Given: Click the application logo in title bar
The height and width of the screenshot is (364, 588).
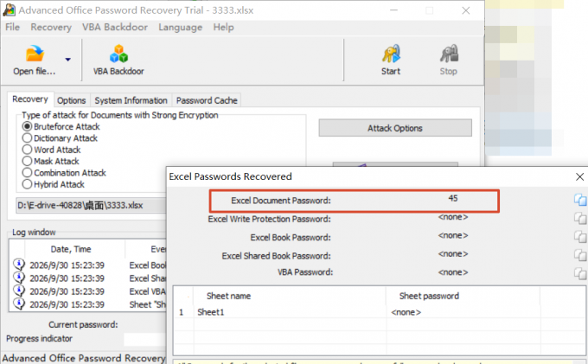Looking at the screenshot, I should [x=9, y=10].
